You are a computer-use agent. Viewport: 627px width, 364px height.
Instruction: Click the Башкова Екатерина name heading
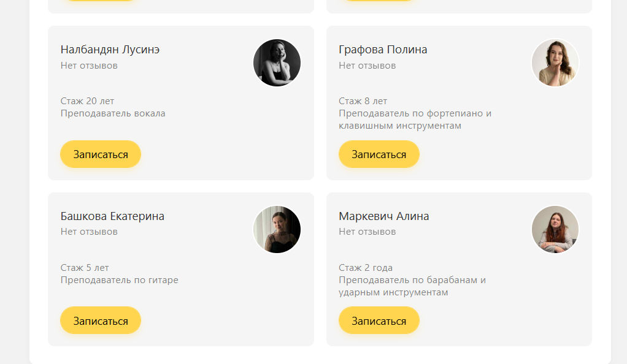pos(112,216)
